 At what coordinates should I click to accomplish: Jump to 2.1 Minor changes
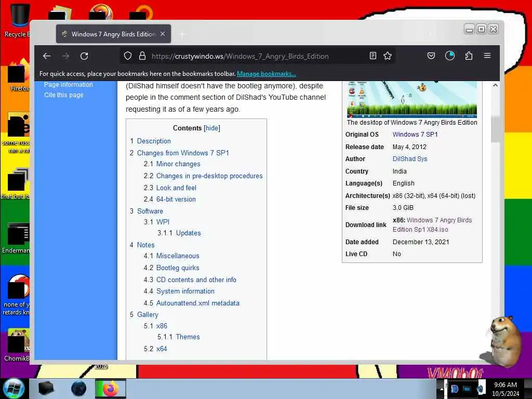[178, 164]
